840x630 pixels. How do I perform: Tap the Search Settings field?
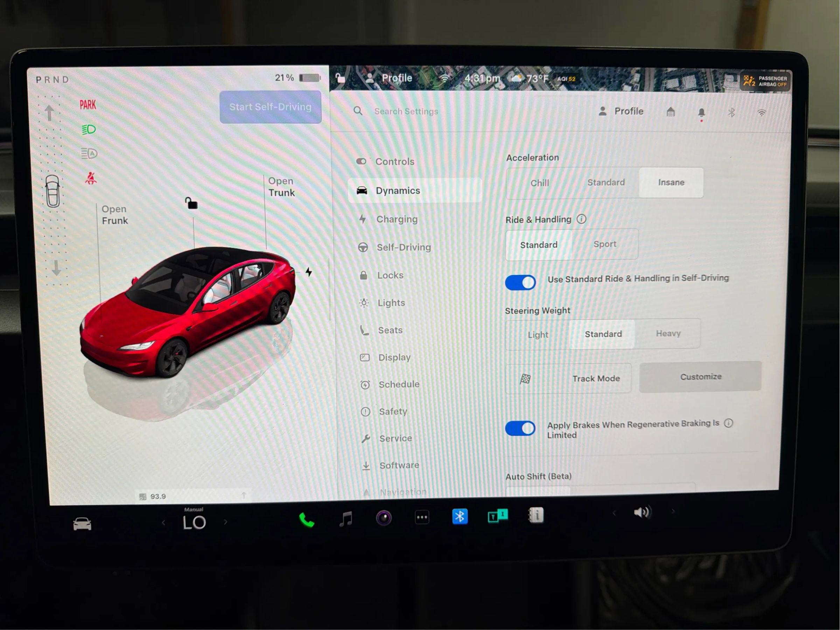(x=406, y=111)
